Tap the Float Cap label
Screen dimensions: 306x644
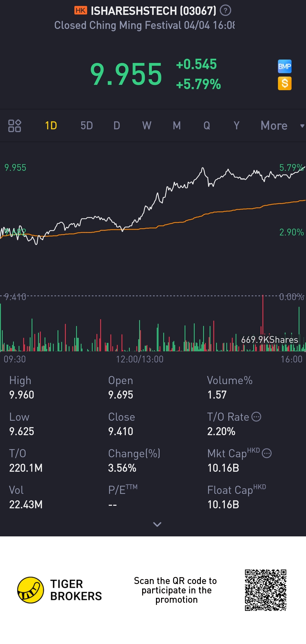(x=237, y=490)
